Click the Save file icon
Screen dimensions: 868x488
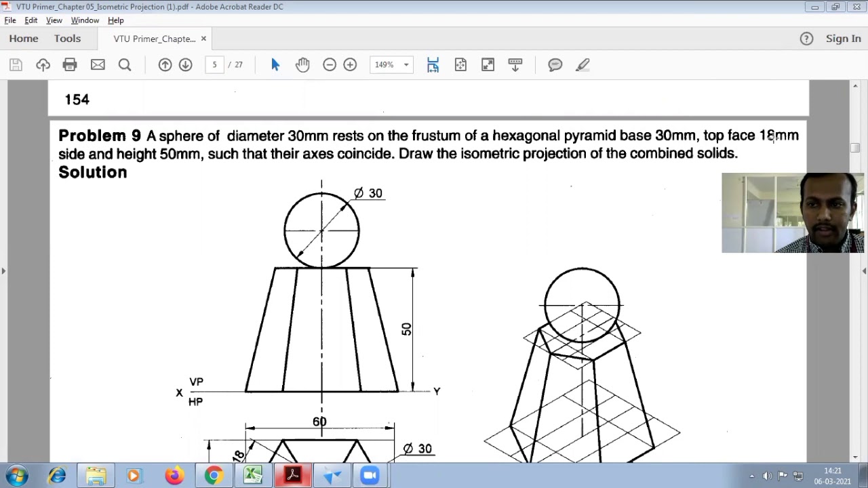16,64
